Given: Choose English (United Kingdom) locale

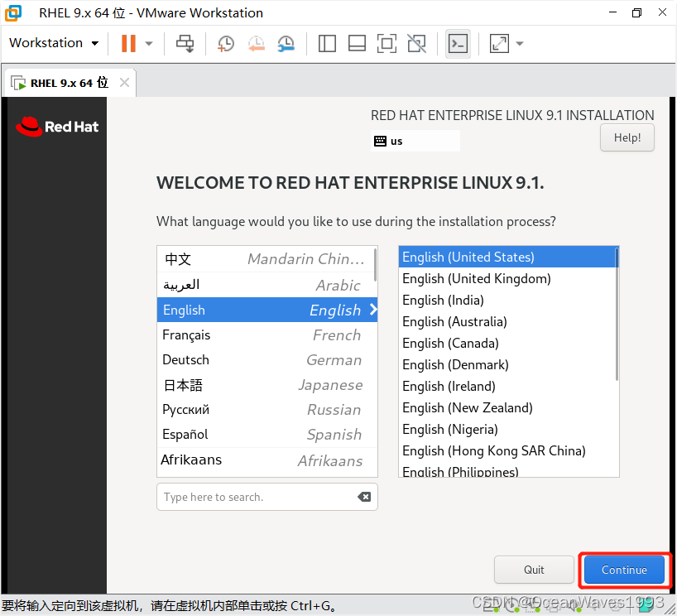Looking at the screenshot, I should 507,279.
